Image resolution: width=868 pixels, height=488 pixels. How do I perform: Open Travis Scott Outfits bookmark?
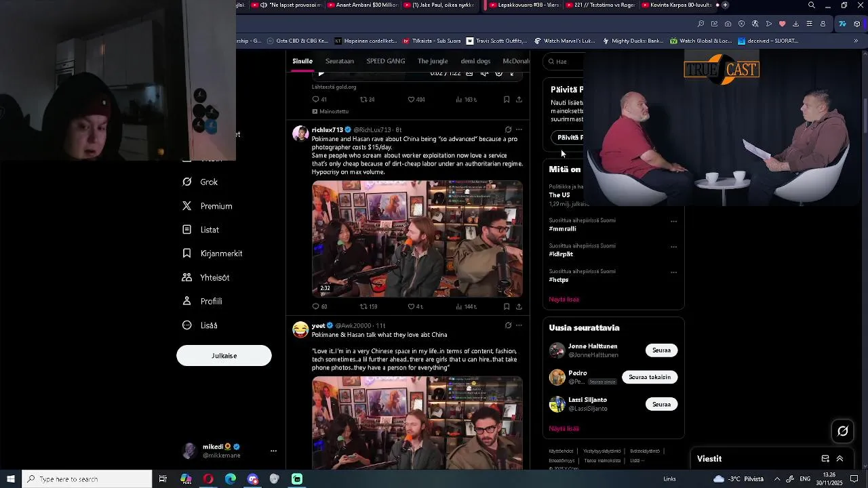496,41
